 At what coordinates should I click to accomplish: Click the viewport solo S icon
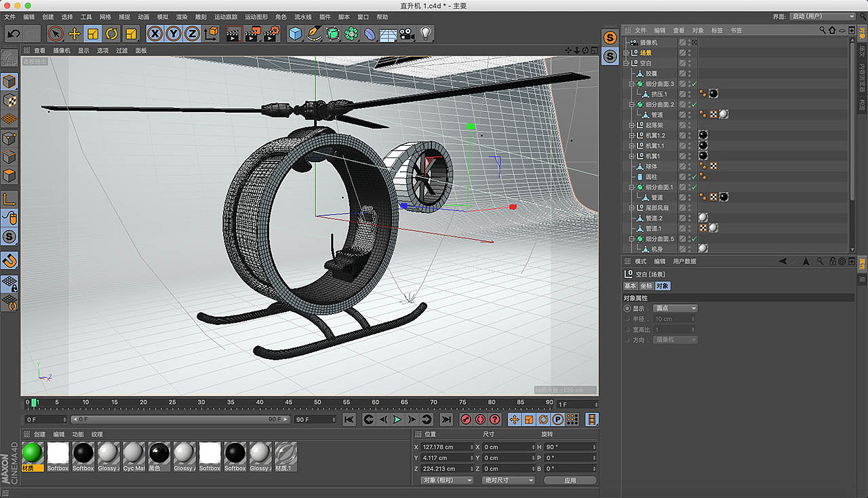point(9,237)
